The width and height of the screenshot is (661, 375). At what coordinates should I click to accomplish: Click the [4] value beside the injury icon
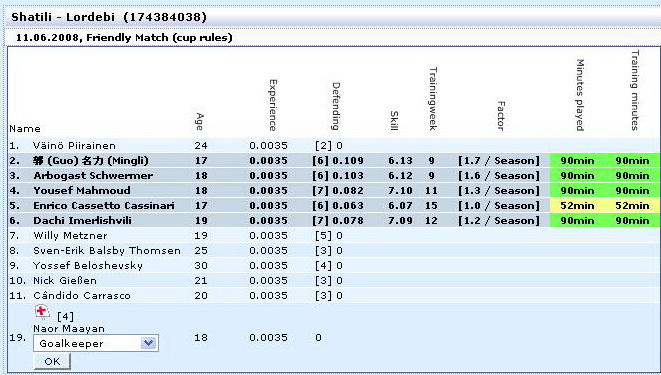[x=65, y=316]
